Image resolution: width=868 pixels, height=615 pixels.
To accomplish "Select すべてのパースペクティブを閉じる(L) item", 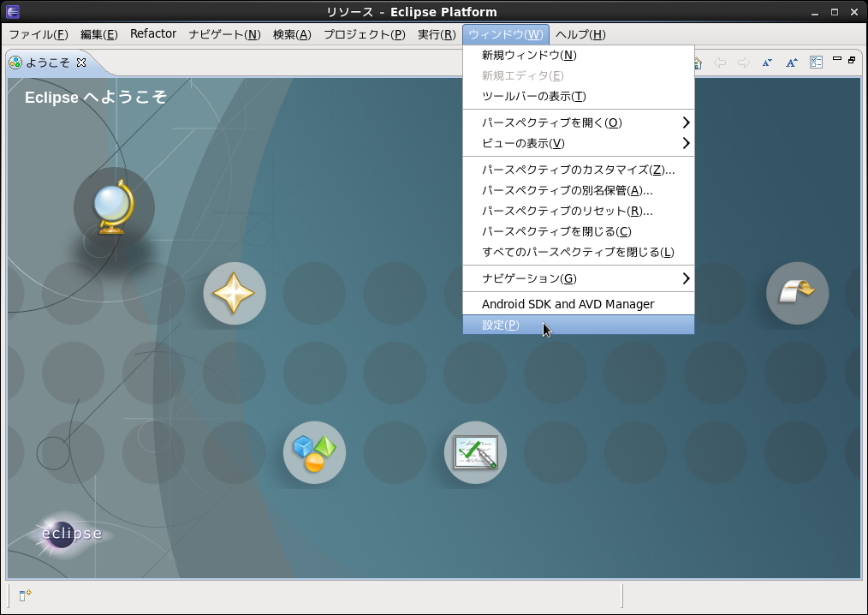I will pyautogui.click(x=579, y=252).
